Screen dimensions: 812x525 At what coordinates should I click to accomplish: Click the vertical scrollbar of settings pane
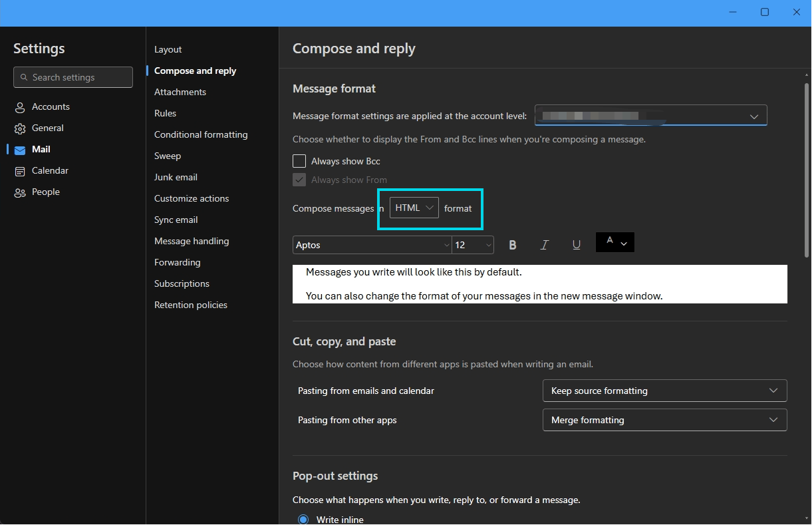807,170
